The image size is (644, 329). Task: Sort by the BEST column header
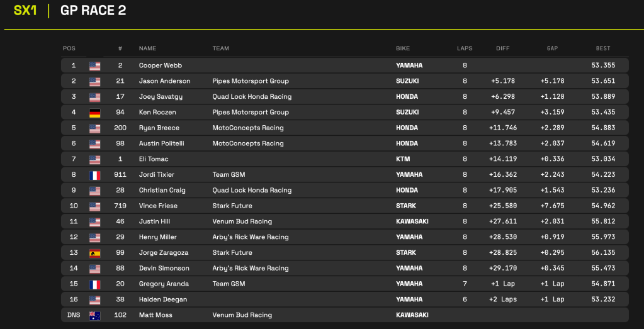click(x=602, y=48)
